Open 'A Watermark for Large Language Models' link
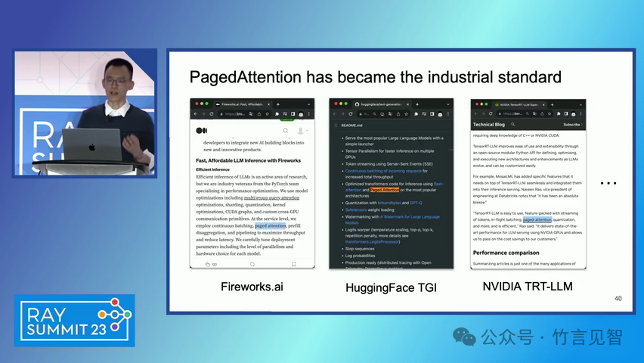Image resolution: width=644 pixels, height=363 pixels. click(392, 220)
